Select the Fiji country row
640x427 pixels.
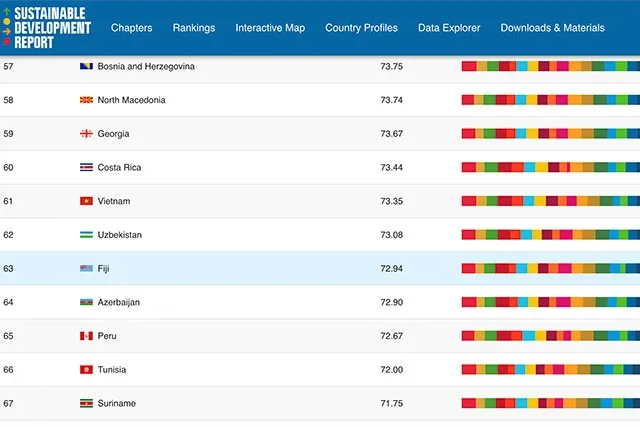[x=320, y=268]
